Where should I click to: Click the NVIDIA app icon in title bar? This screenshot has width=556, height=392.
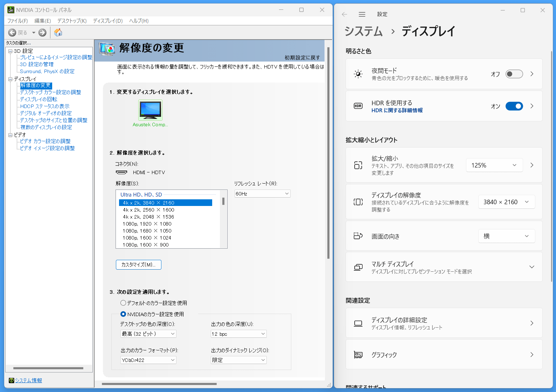[11, 10]
